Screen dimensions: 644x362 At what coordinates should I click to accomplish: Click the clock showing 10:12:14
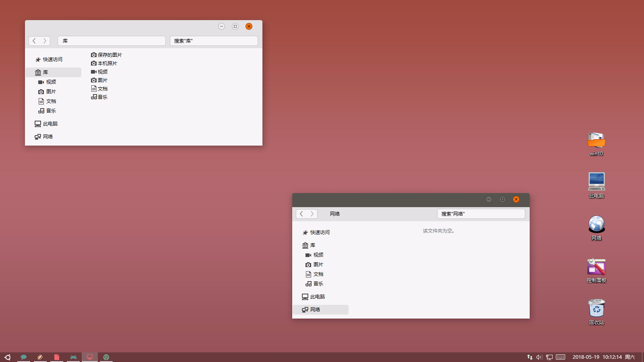pos(611,357)
